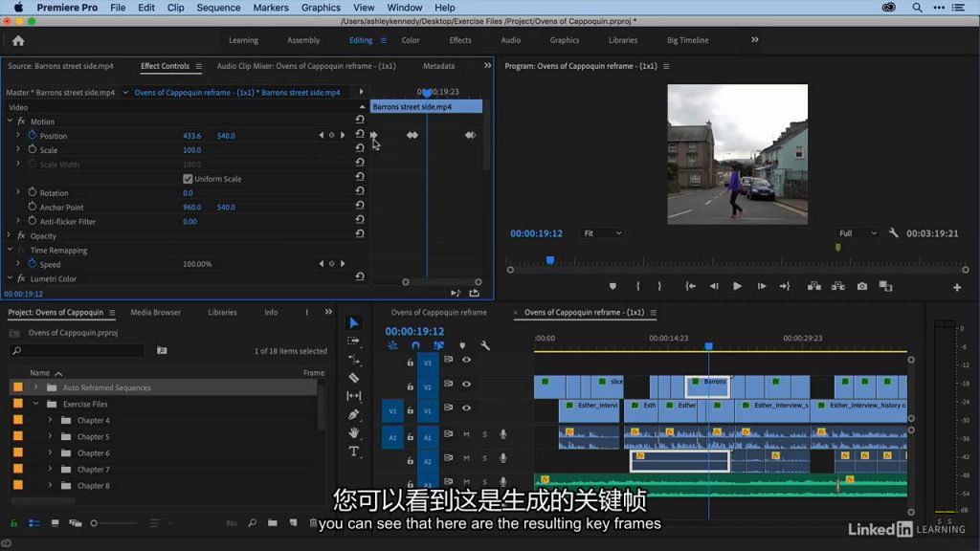Select the Selection tool arrow

[x=354, y=323]
